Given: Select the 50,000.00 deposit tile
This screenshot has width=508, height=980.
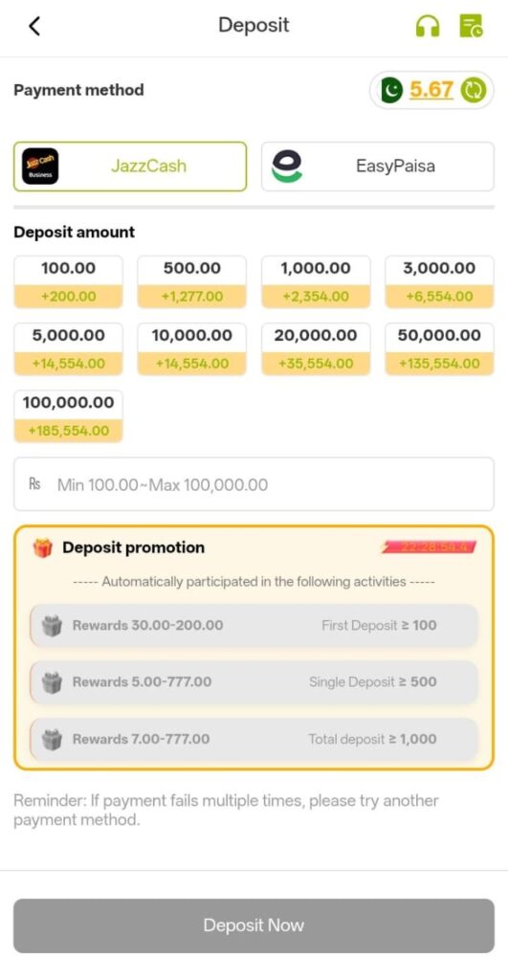Looking at the screenshot, I should 439,348.
